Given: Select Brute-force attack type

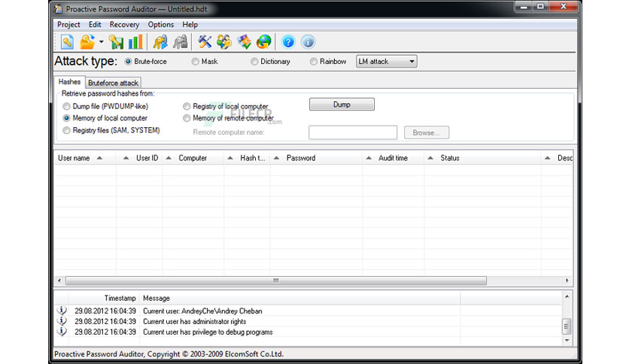Looking at the screenshot, I should pyautogui.click(x=146, y=62).
